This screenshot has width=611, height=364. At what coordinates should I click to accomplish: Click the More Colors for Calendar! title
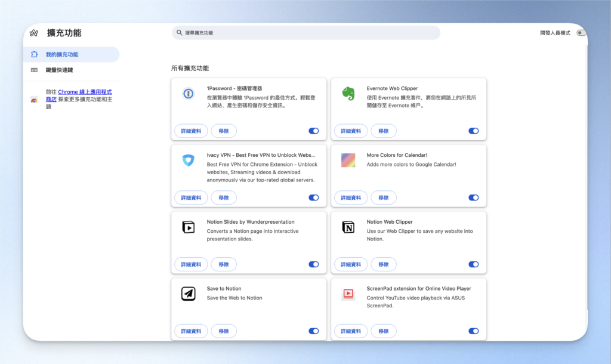pyautogui.click(x=397, y=155)
